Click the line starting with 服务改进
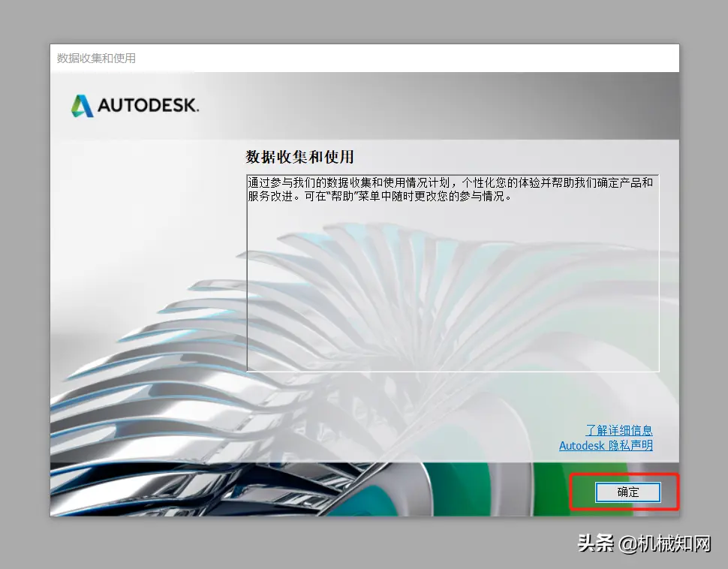Screen dimensions: 728x569 click(380, 197)
